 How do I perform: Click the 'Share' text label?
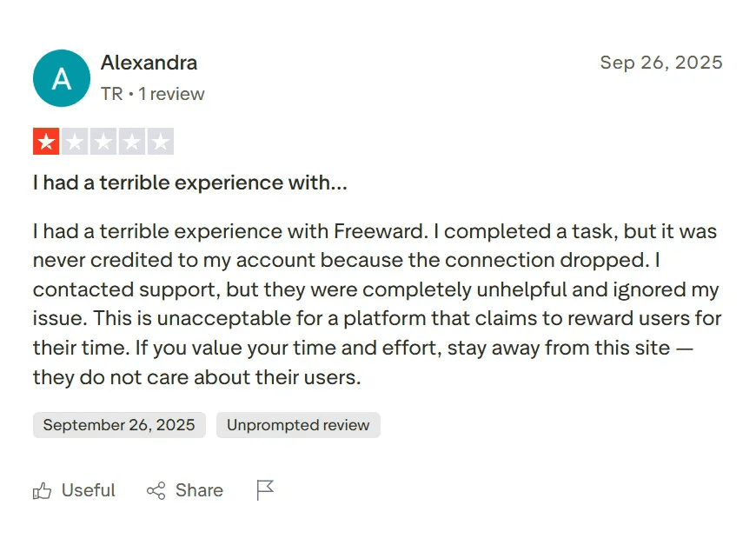199,491
